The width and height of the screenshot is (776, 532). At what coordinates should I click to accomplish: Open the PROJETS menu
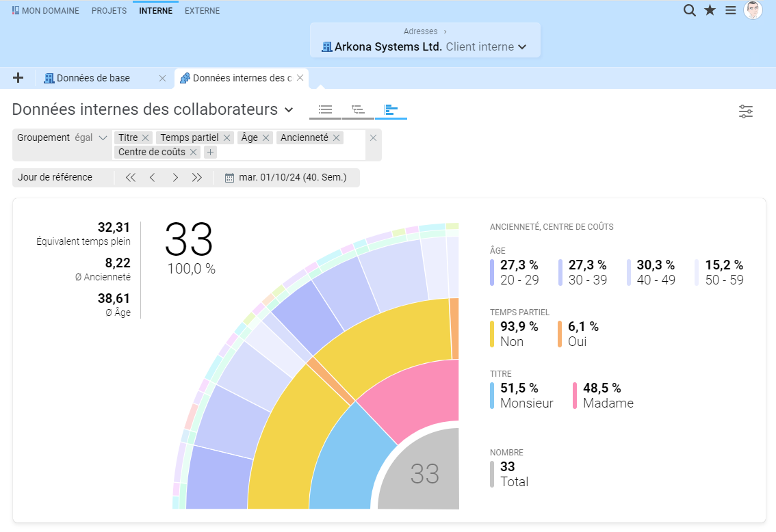109,10
